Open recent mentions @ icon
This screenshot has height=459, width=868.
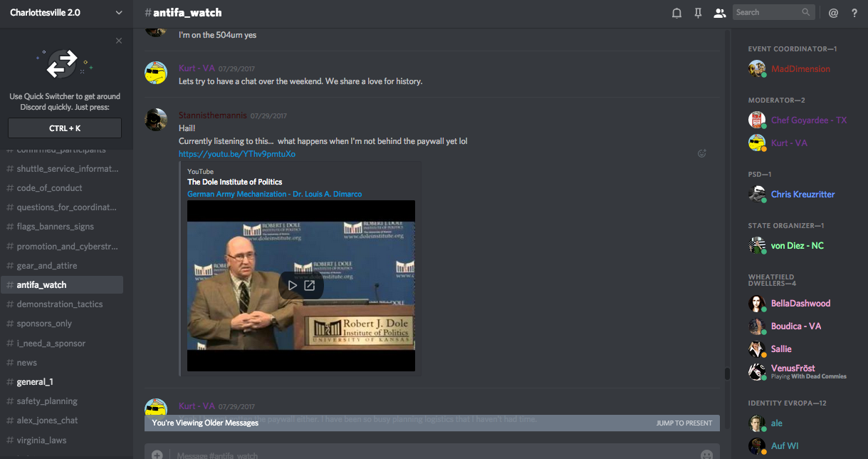click(x=833, y=13)
